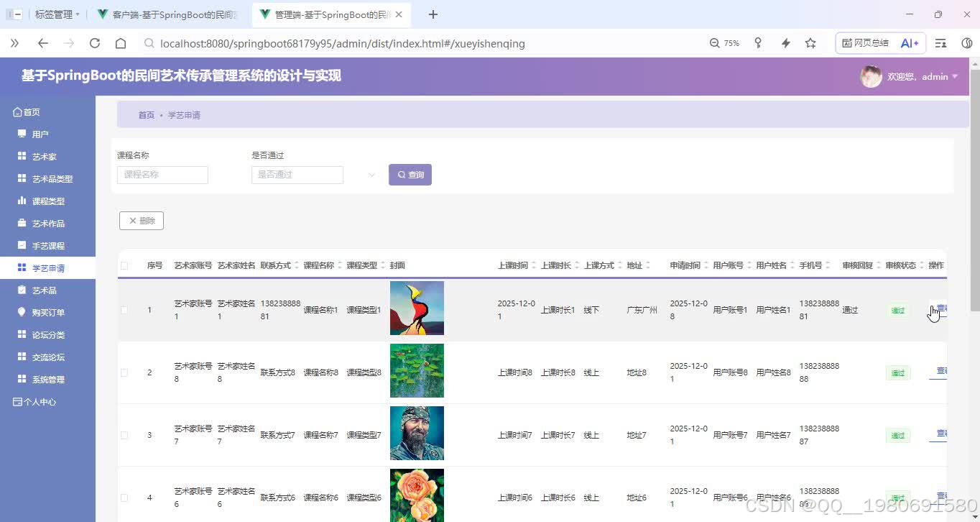Sort table by 上课时间 column
Screen dimensions: 980x522
(x=534, y=265)
